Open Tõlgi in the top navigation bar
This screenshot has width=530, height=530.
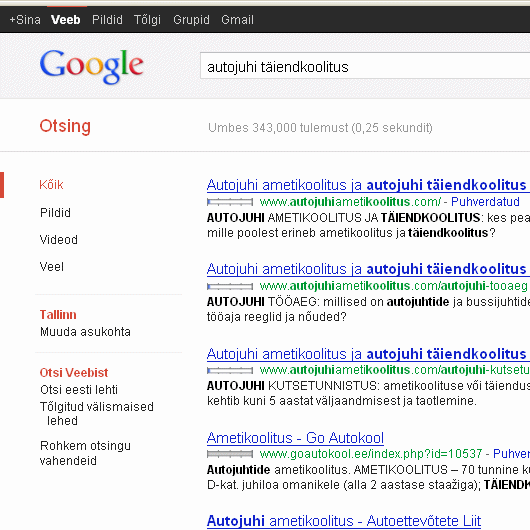[x=147, y=20]
